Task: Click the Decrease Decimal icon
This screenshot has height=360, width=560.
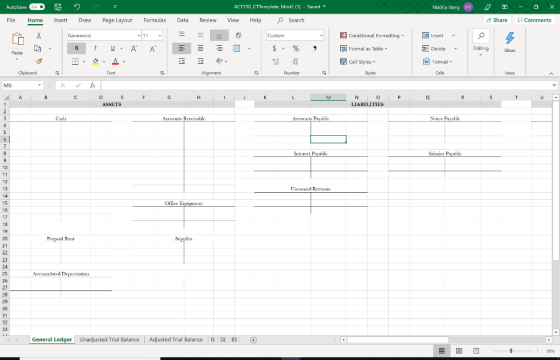Action: 295,62
